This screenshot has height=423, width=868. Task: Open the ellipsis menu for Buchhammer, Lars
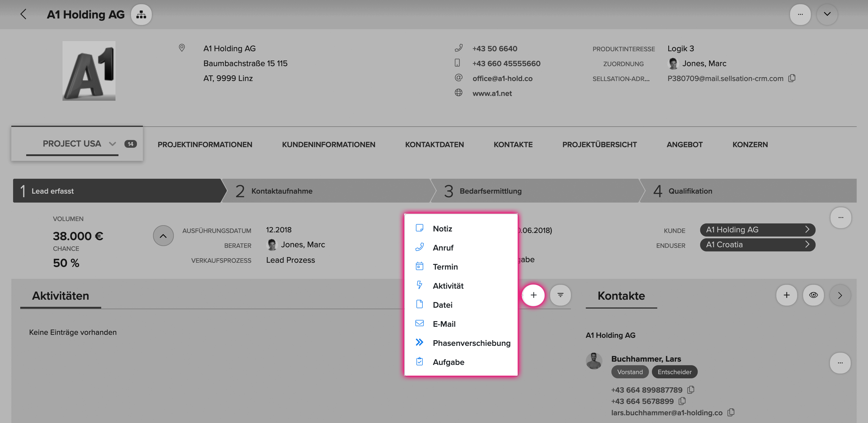tap(840, 363)
